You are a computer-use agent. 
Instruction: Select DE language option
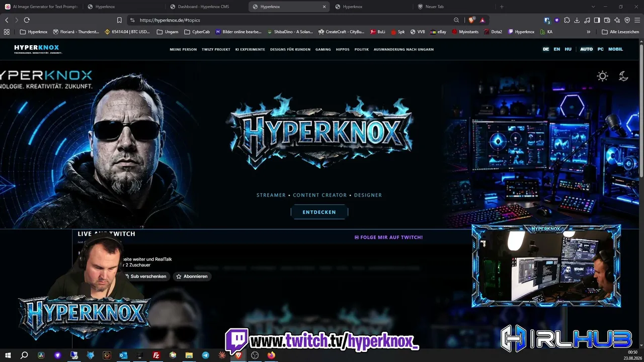546,49
